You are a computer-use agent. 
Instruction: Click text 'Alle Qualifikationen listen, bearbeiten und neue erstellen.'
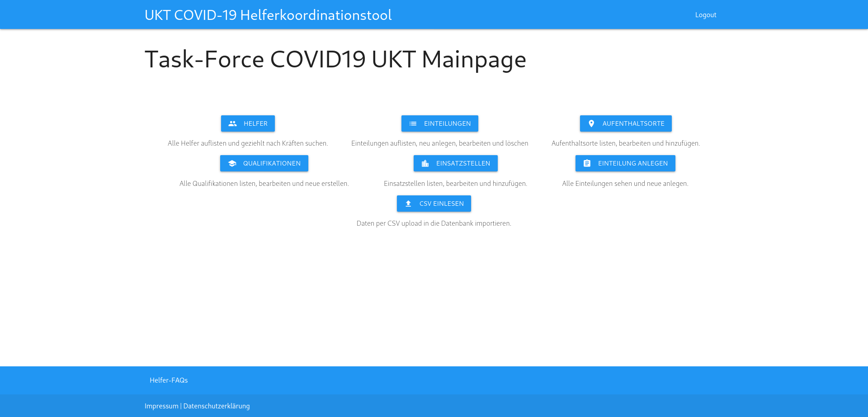click(x=264, y=184)
